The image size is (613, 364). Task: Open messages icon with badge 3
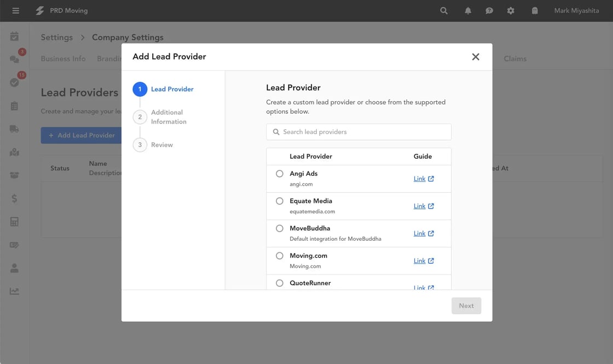[14, 59]
